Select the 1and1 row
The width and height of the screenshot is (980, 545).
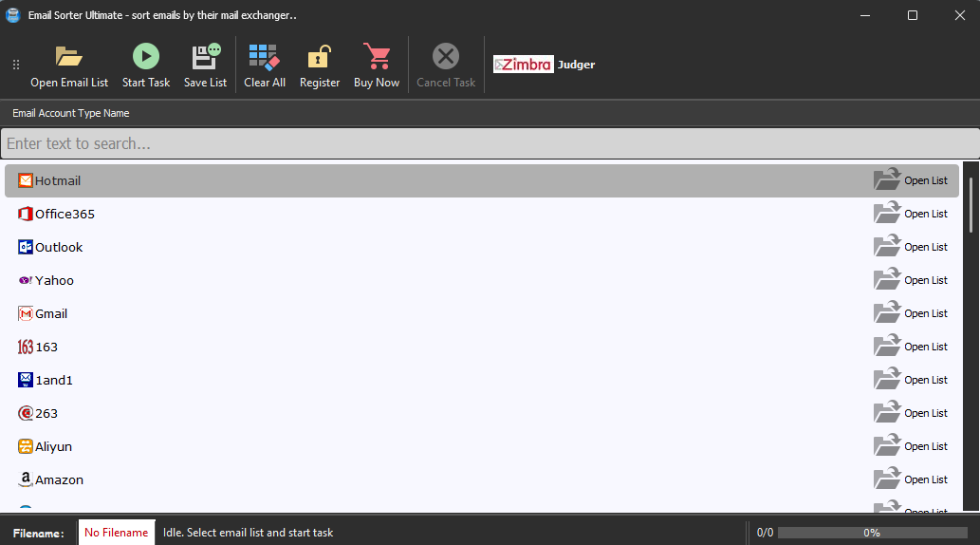tap(481, 380)
